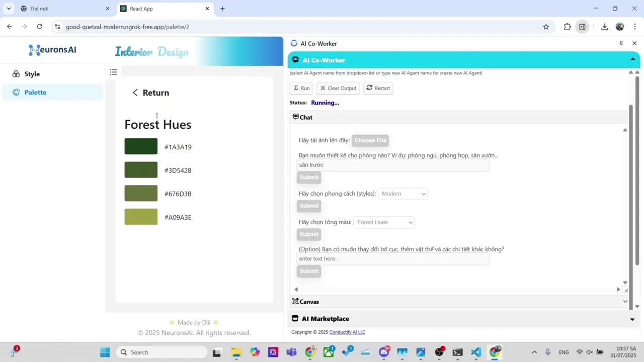The height and width of the screenshot is (362, 644).
Task: Click the Choose File upload button
Action: pos(370,140)
